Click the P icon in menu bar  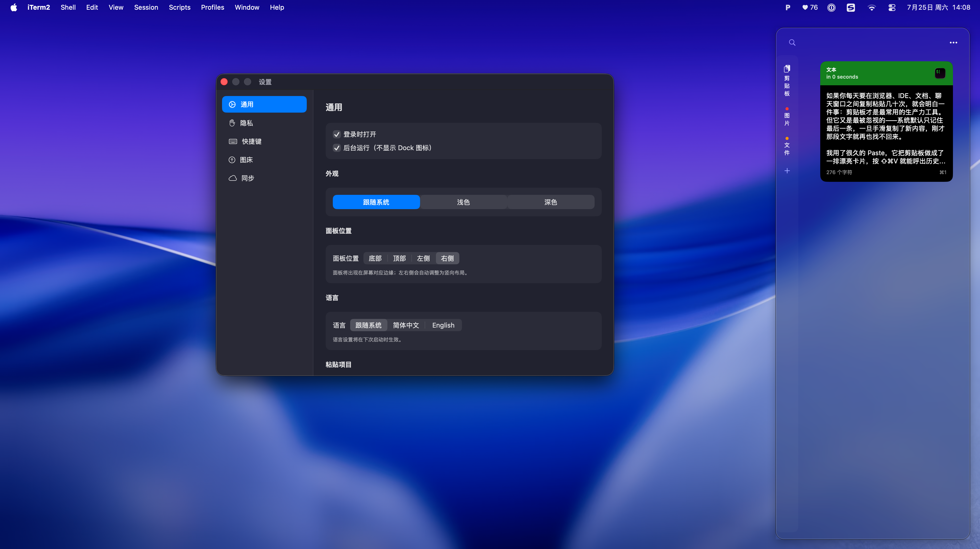tap(788, 7)
